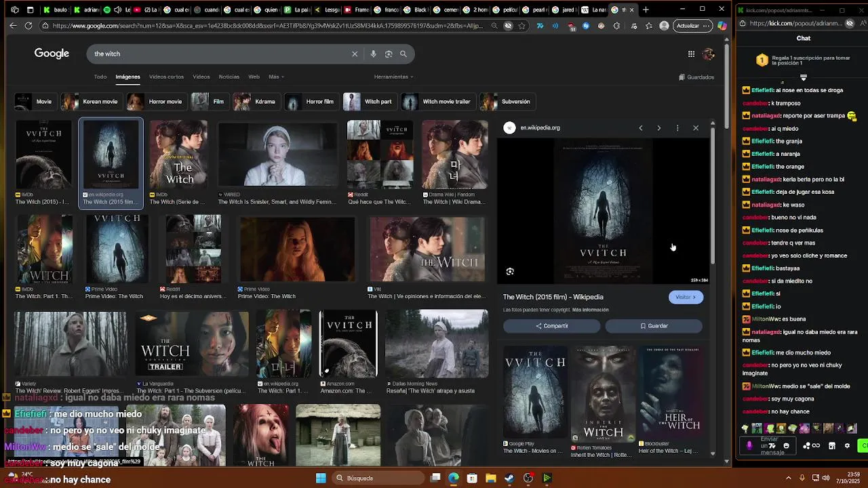Click the Más información copyright link

click(x=591, y=310)
